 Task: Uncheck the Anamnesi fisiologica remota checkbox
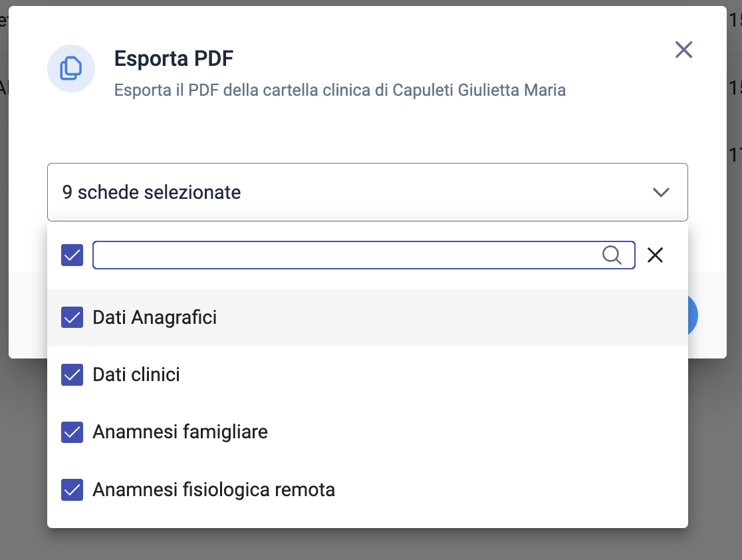tap(72, 490)
